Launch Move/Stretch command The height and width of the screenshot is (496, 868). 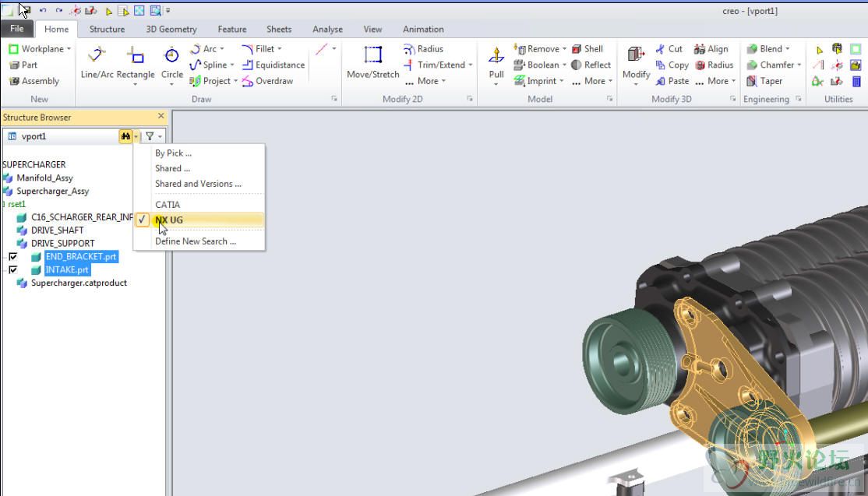point(373,62)
